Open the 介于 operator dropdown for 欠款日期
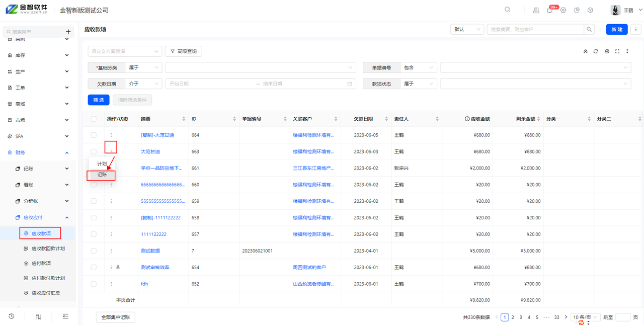 [x=143, y=84]
